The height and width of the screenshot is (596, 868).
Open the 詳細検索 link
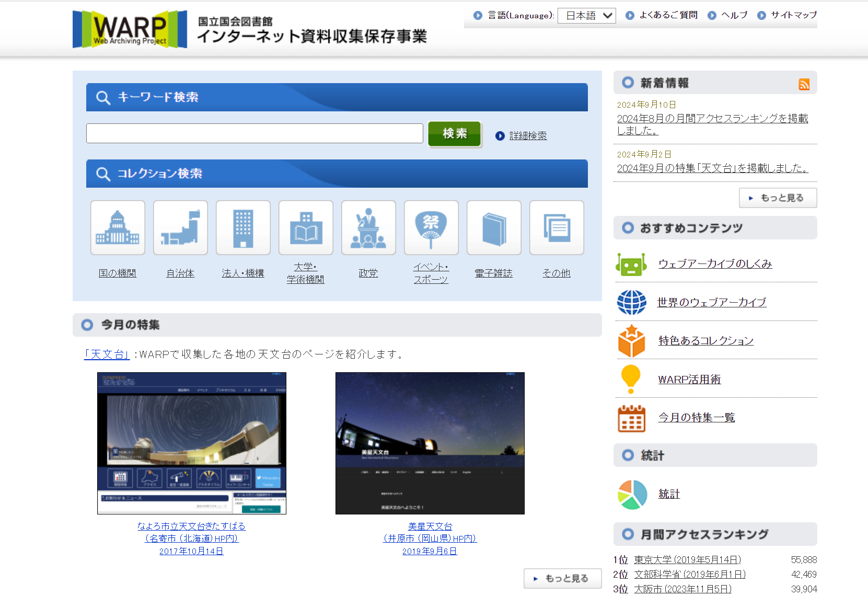[x=528, y=136]
